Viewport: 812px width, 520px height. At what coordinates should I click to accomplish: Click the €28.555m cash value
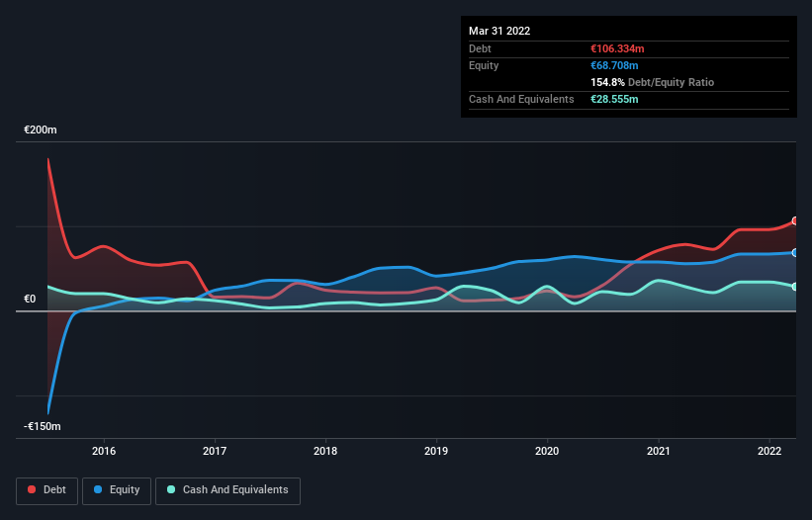(614, 99)
